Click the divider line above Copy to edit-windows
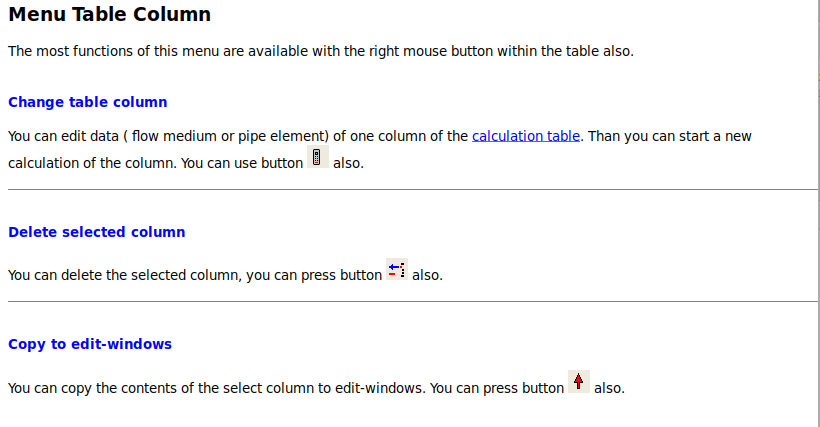 coord(413,302)
